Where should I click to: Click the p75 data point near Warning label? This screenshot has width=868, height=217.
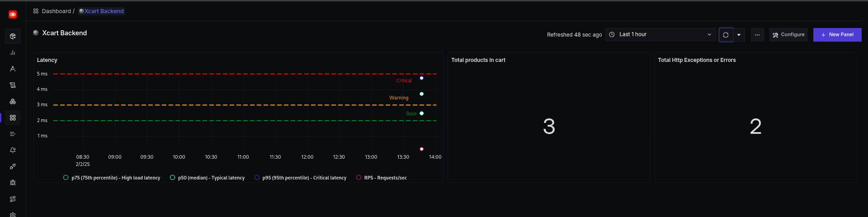[x=421, y=94]
